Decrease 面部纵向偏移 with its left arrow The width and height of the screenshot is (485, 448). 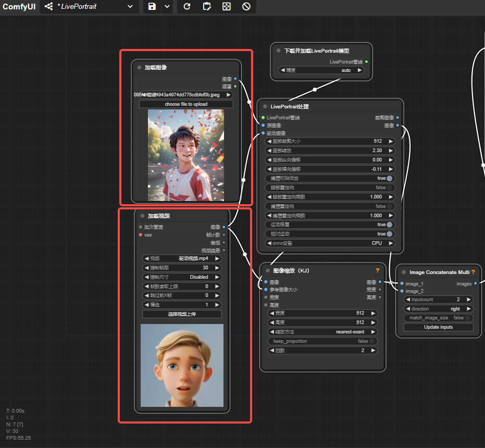pyautogui.click(x=269, y=159)
